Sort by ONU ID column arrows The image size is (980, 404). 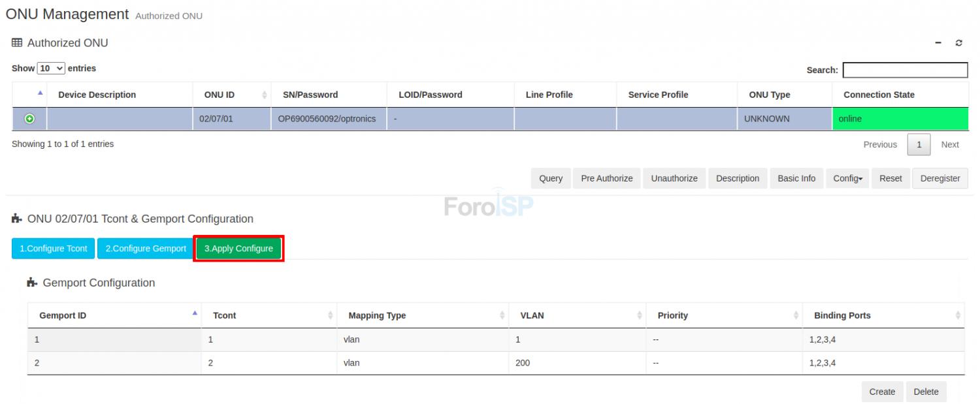(x=265, y=95)
